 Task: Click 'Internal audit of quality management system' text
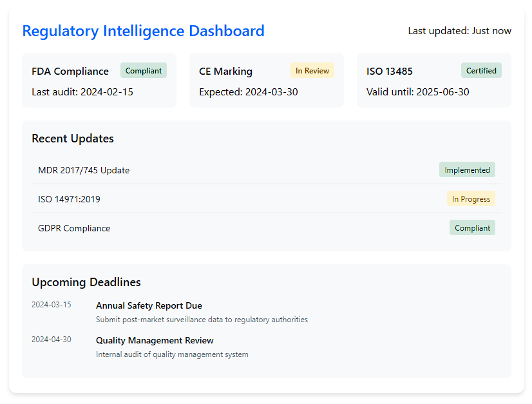coord(172,354)
